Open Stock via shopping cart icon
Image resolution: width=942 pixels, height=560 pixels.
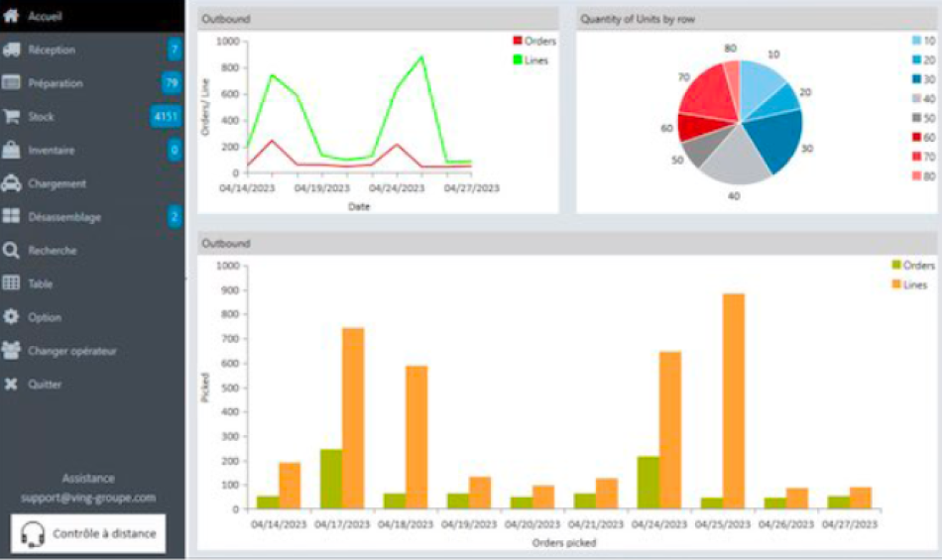pyautogui.click(x=12, y=116)
